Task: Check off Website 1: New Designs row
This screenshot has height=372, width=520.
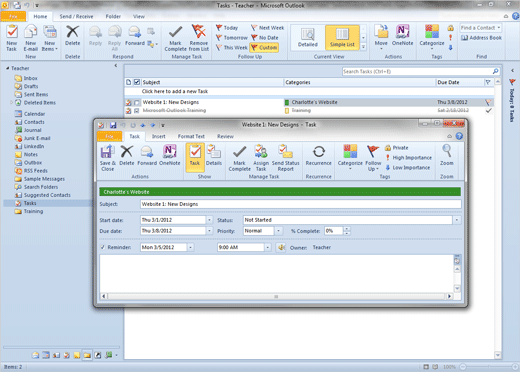Action: (x=137, y=102)
